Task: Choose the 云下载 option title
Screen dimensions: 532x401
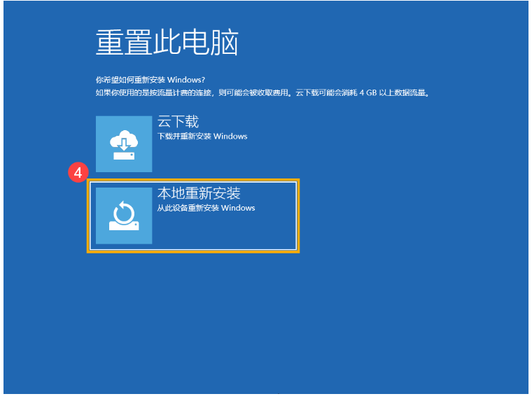Action: point(178,122)
